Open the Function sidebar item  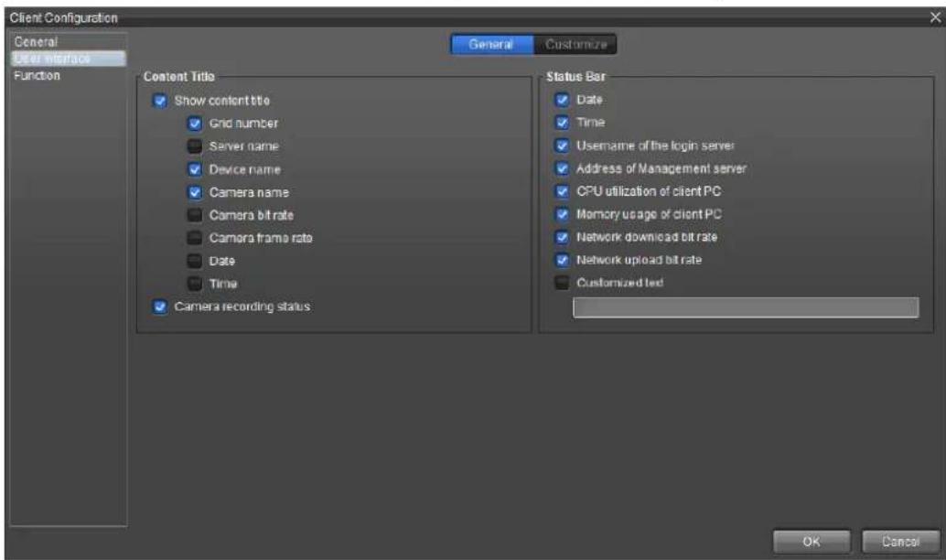coord(69,75)
